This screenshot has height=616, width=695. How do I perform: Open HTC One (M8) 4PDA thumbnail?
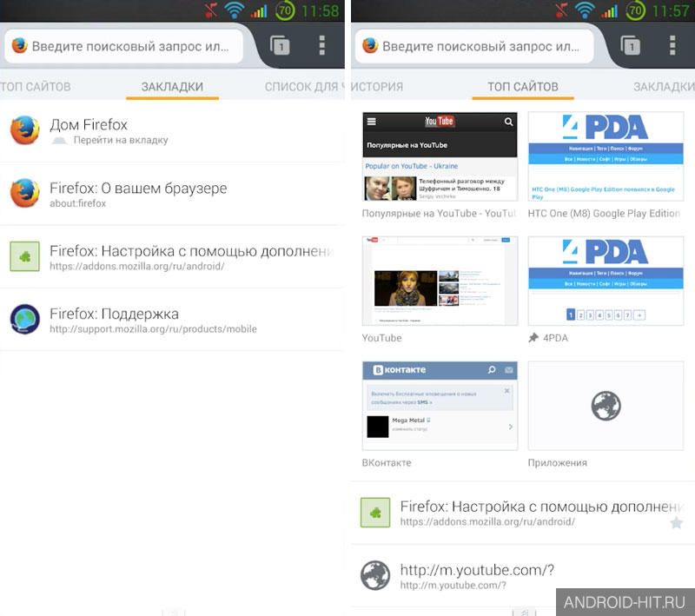tap(606, 156)
